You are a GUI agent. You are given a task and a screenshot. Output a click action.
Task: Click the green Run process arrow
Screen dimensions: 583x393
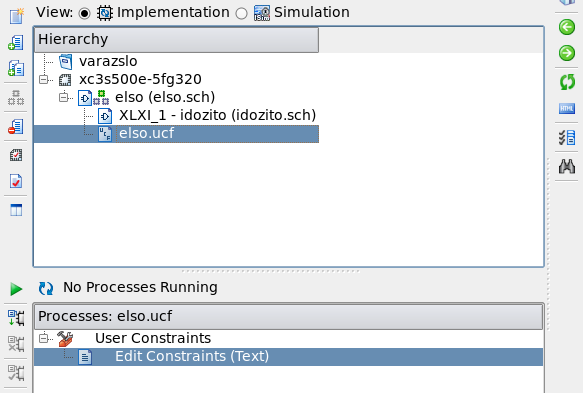[16, 289]
